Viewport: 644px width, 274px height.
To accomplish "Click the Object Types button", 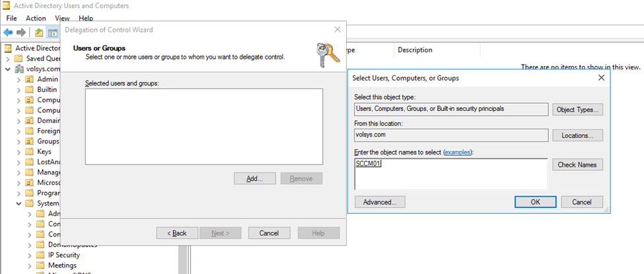I will pos(577,110).
